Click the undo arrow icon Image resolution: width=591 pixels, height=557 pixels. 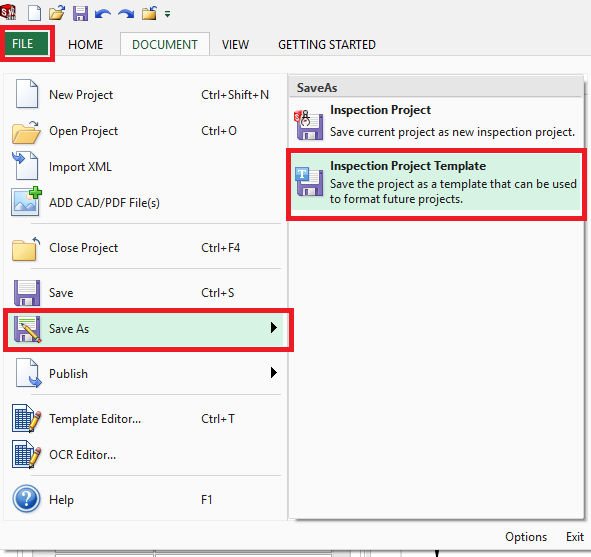(103, 14)
